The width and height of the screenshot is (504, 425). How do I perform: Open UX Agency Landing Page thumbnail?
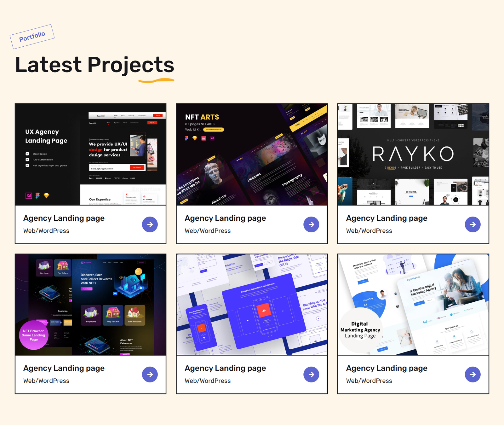click(x=90, y=154)
